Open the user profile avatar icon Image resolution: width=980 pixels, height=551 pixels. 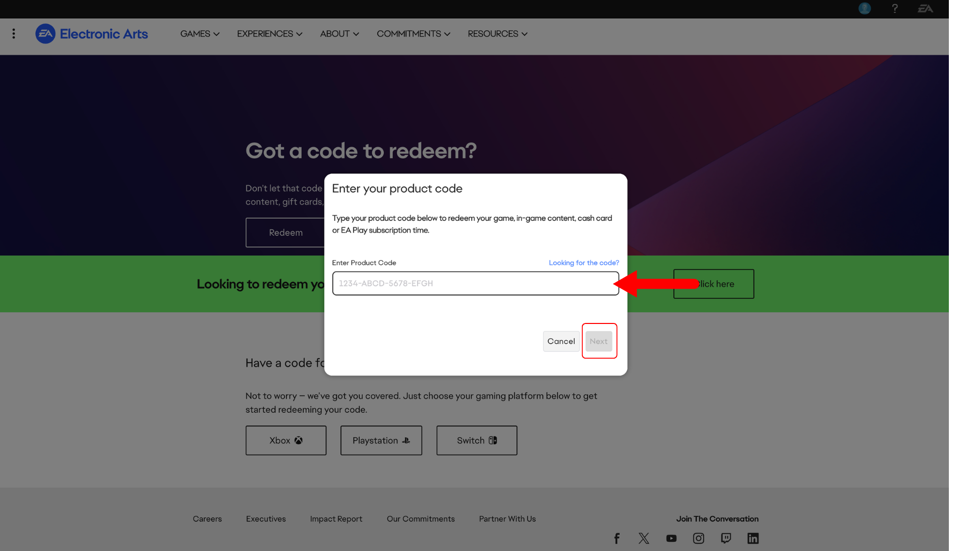[864, 9]
